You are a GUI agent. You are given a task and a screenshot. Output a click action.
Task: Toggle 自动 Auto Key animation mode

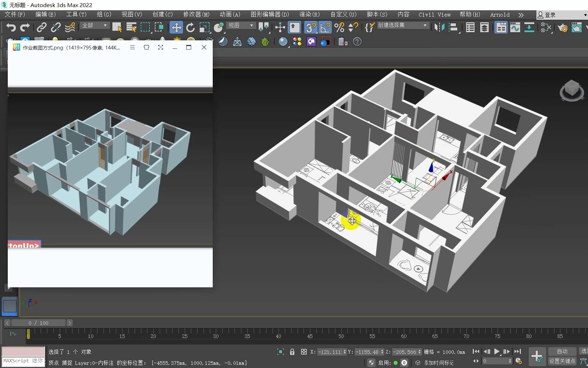click(562, 351)
